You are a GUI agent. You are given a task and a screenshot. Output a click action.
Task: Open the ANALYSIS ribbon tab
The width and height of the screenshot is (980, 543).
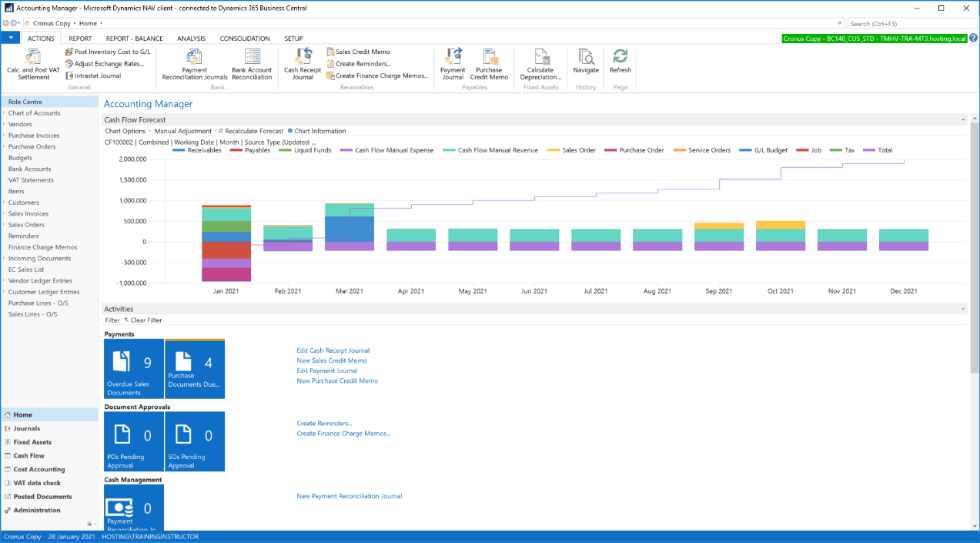click(191, 39)
